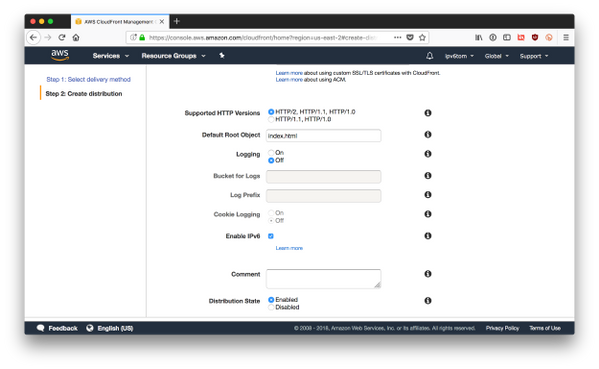Select Step 2: Create distribution

tap(84, 94)
